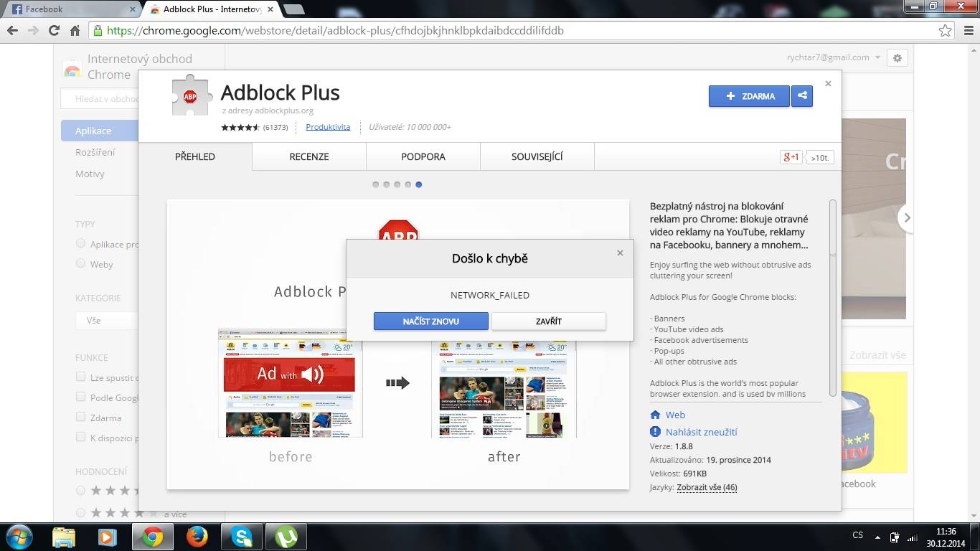Click the 'NAČÍST ZNOVU' button
980x551 pixels.
point(430,321)
